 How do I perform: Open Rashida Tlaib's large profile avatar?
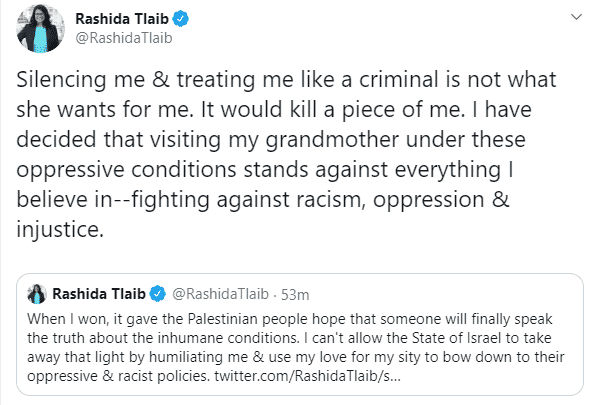pos(40,28)
